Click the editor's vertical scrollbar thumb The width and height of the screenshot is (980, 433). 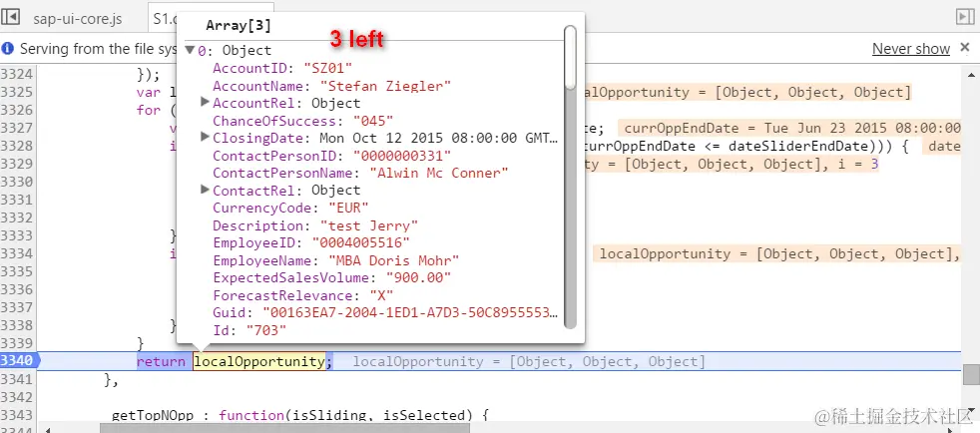971,375
